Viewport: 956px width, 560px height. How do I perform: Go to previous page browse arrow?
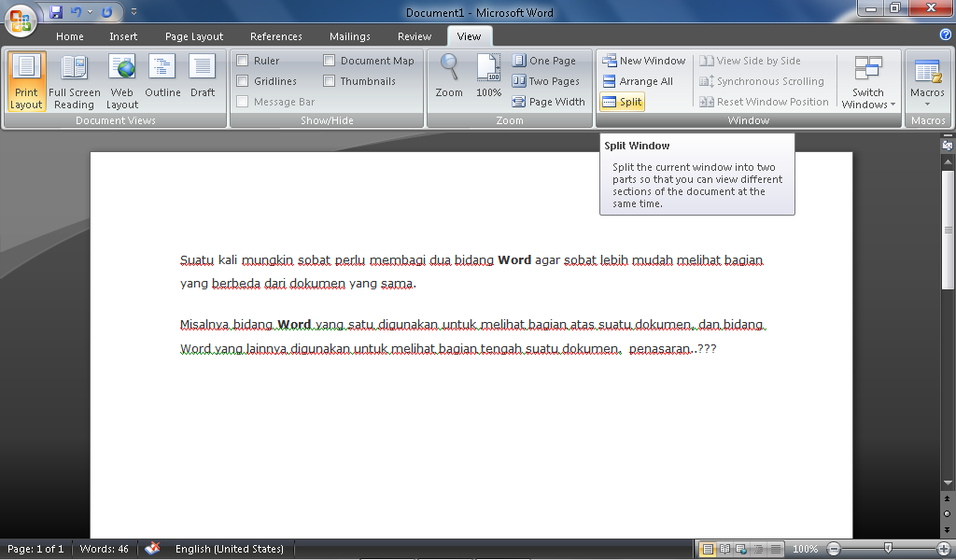point(948,498)
